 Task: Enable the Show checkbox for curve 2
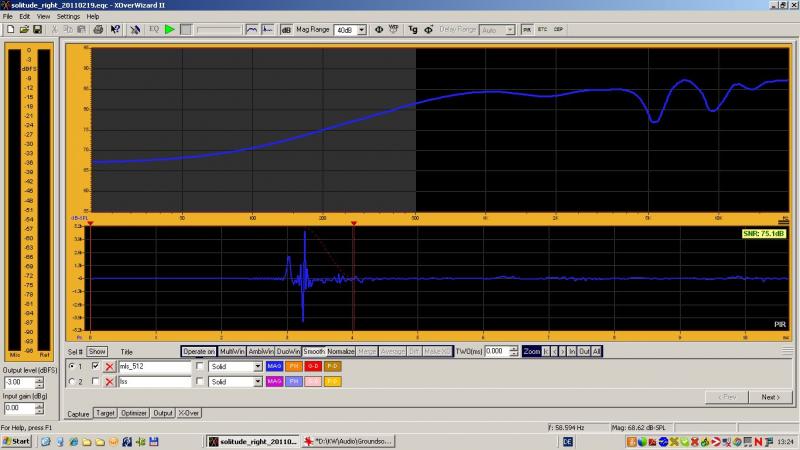click(x=96, y=381)
